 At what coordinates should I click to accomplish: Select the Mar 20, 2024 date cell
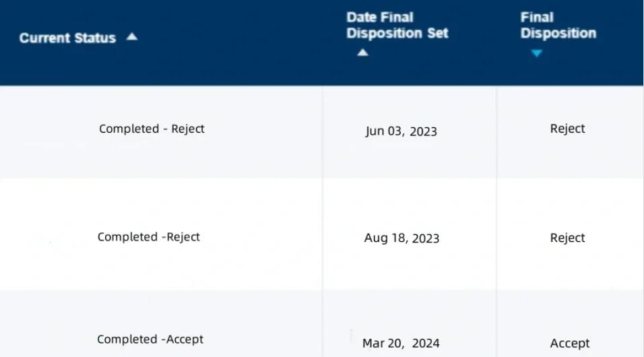401,344
